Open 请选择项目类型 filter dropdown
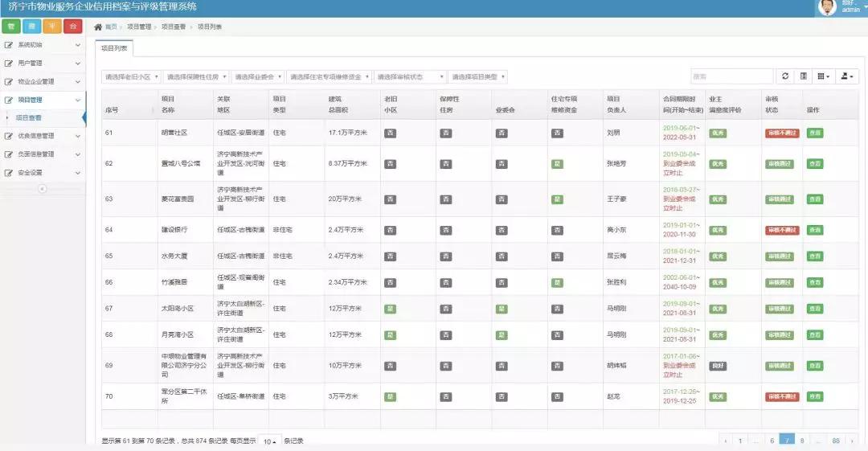This screenshot has height=451, width=868. pyautogui.click(x=477, y=77)
